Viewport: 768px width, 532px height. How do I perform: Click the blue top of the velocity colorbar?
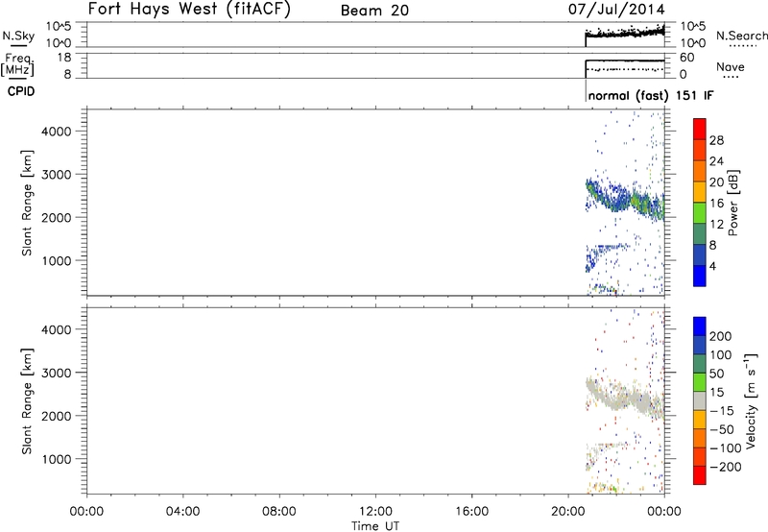pyautogui.click(x=700, y=326)
